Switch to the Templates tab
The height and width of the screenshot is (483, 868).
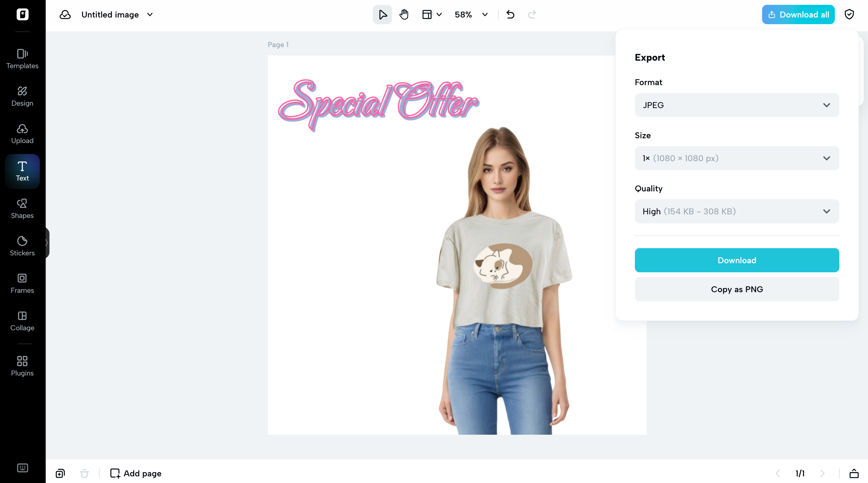[22, 59]
